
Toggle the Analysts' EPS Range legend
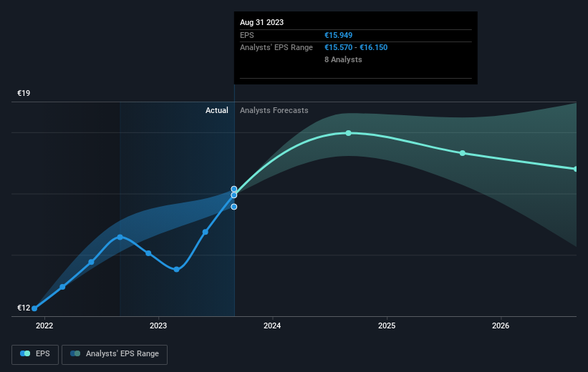coord(115,354)
